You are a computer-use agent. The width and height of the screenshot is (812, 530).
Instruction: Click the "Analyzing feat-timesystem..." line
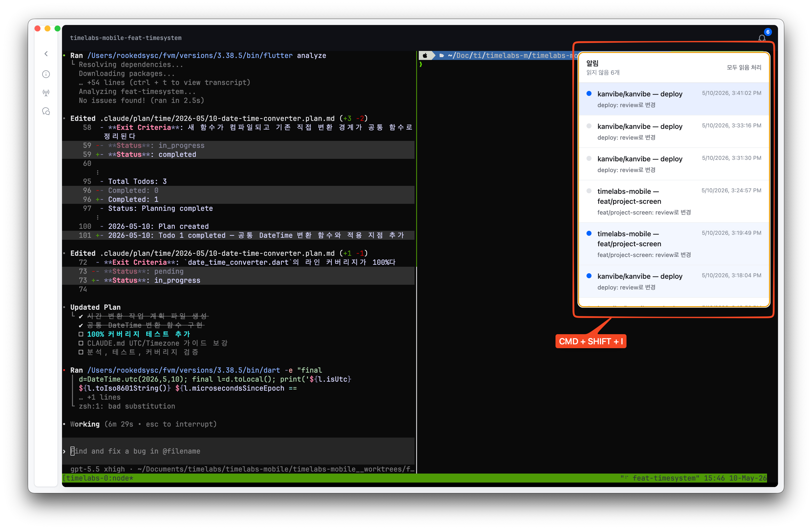(137, 92)
